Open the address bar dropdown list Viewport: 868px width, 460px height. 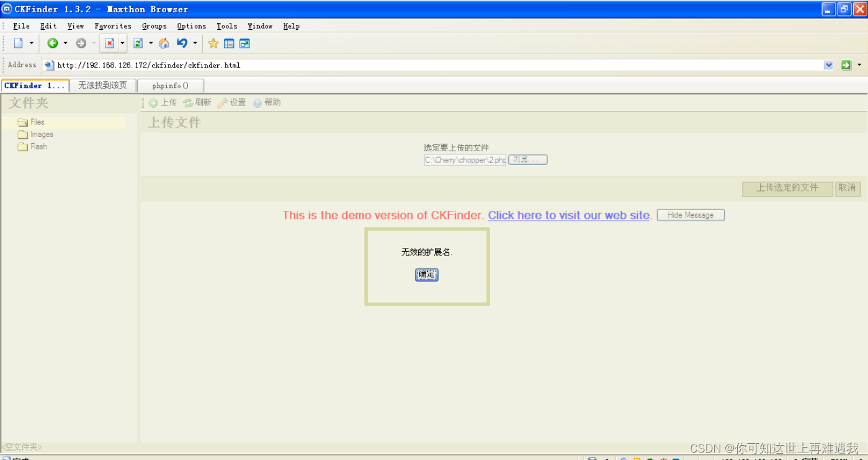click(x=828, y=64)
